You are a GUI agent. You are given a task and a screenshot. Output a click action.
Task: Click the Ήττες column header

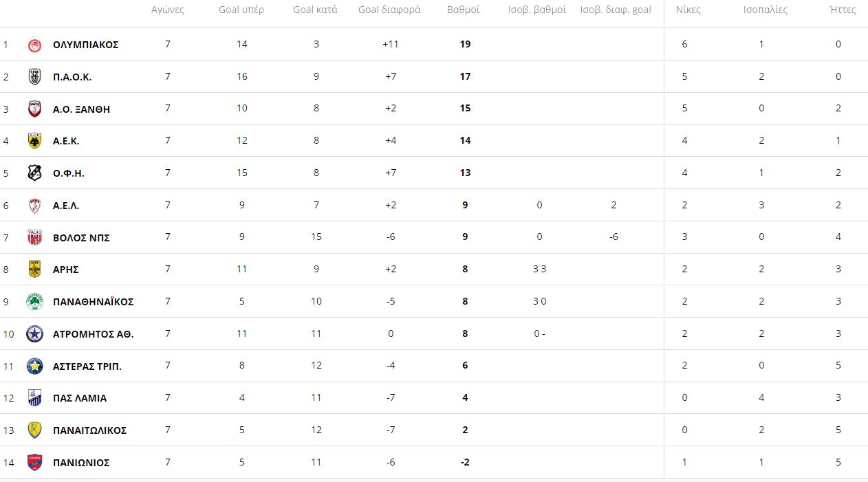click(843, 10)
